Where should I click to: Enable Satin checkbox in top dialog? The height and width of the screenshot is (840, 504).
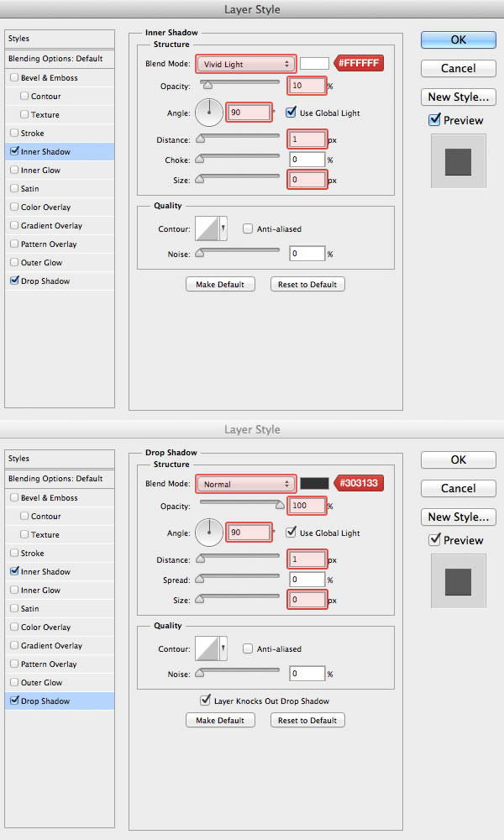14,188
